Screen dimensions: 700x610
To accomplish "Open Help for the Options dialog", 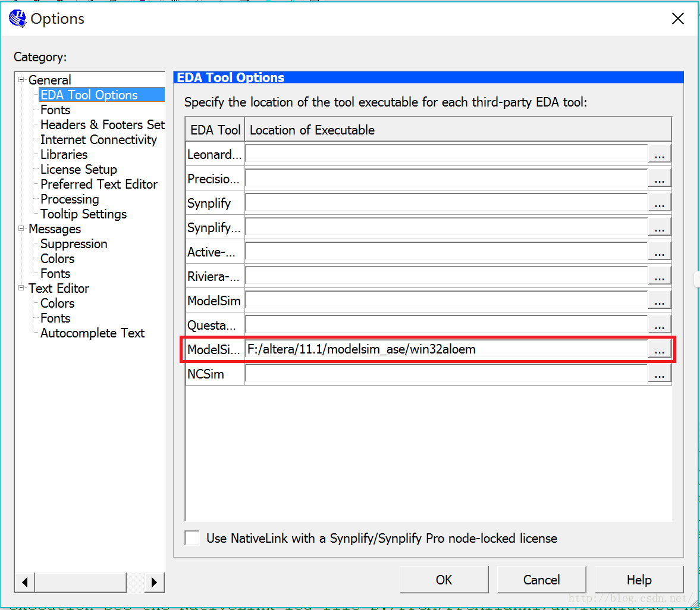I will pyautogui.click(x=639, y=580).
